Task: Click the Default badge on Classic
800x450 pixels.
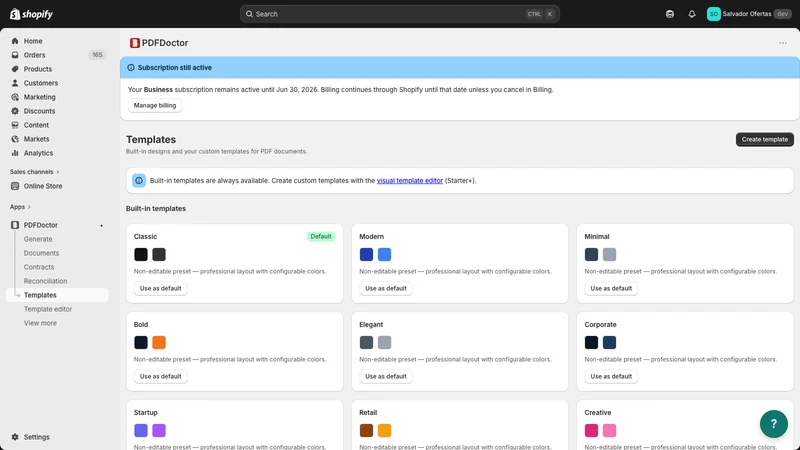Action: (321, 236)
